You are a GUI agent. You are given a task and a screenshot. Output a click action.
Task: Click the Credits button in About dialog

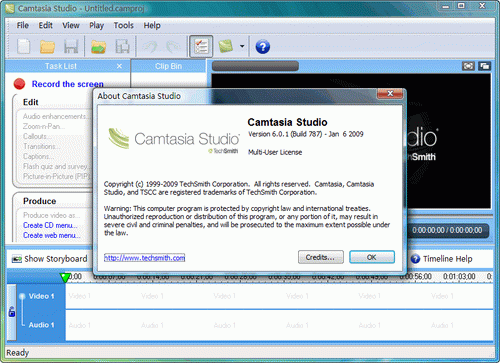[x=321, y=257]
